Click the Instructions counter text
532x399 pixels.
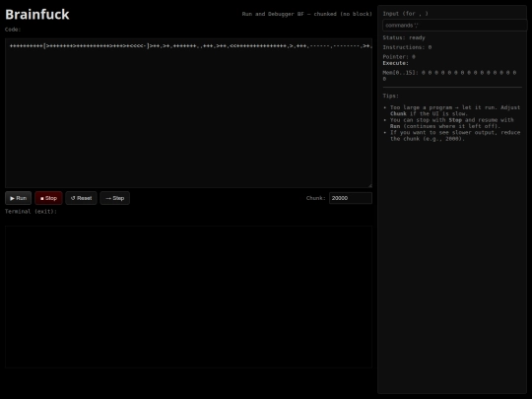coord(407,47)
